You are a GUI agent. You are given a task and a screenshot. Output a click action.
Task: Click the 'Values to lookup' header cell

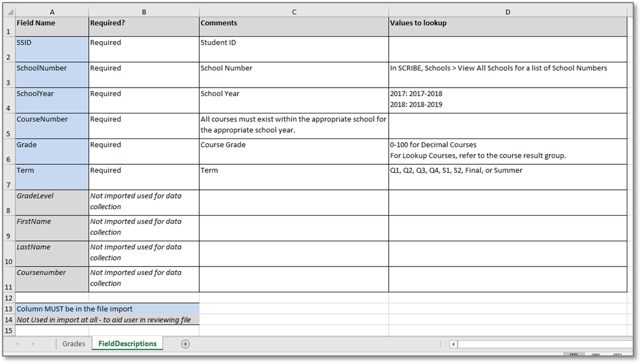coord(508,26)
